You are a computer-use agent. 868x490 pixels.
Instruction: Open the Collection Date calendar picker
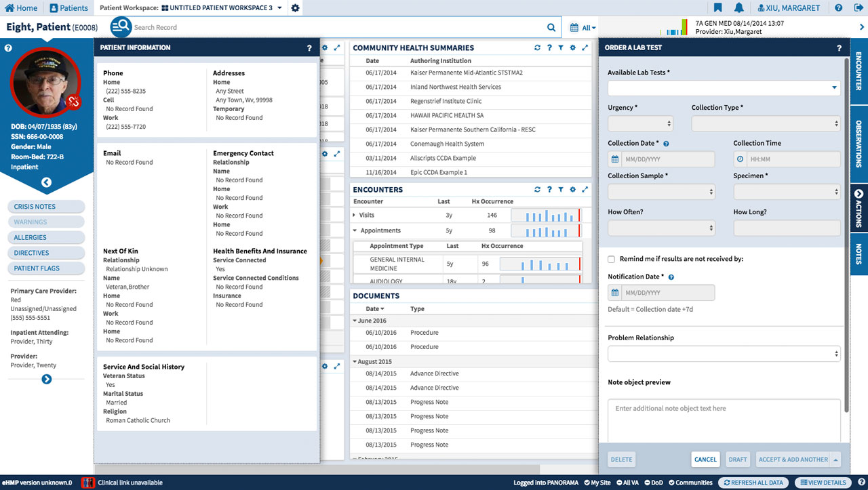[615, 159]
